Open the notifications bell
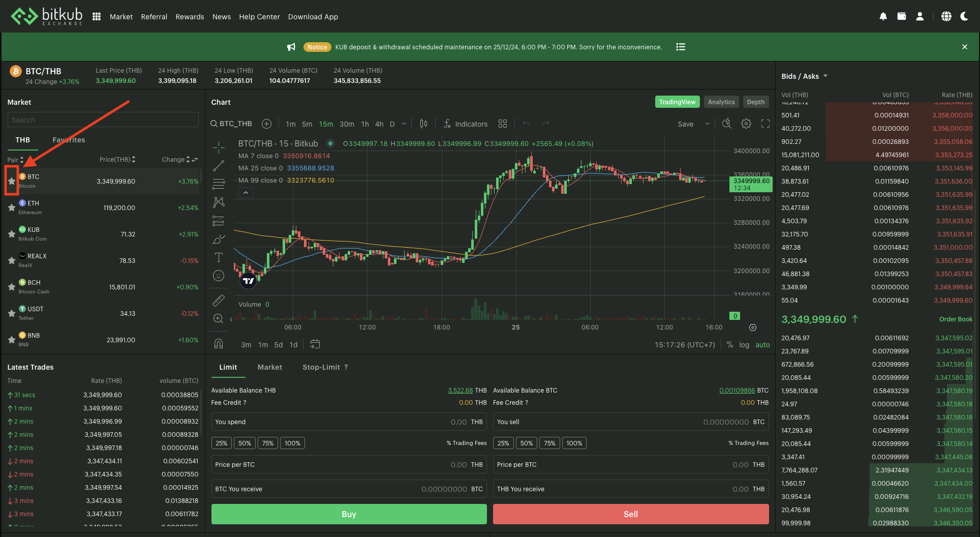This screenshot has height=537, width=980. [883, 17]
